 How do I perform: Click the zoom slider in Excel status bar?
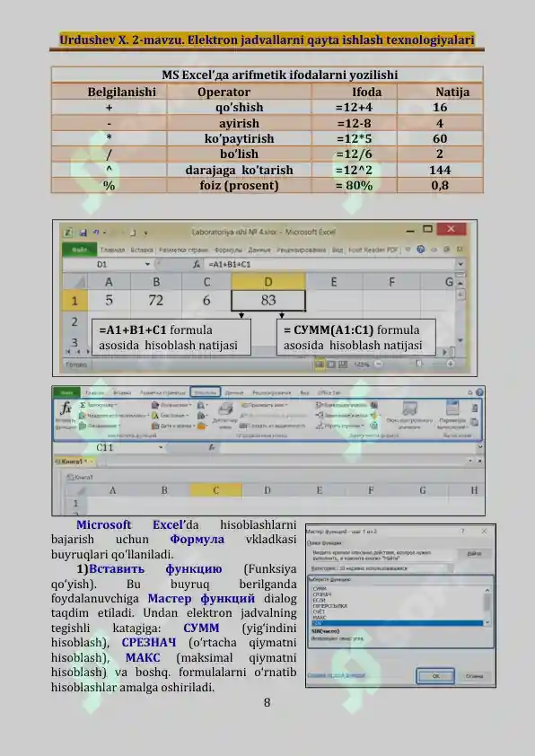pyautogui.click(x=419, y=364)
